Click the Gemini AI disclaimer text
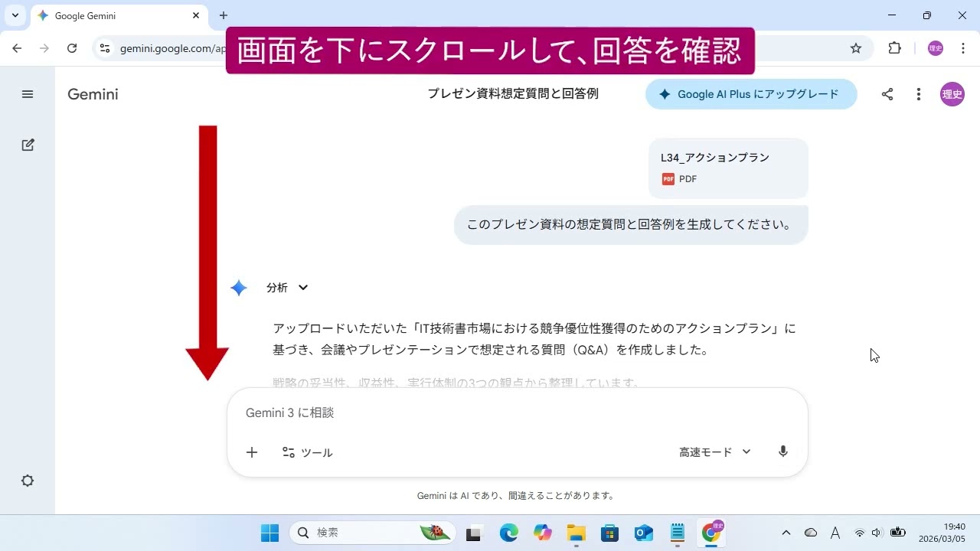Viewport: 980px width, 551px height. (516, 495)
